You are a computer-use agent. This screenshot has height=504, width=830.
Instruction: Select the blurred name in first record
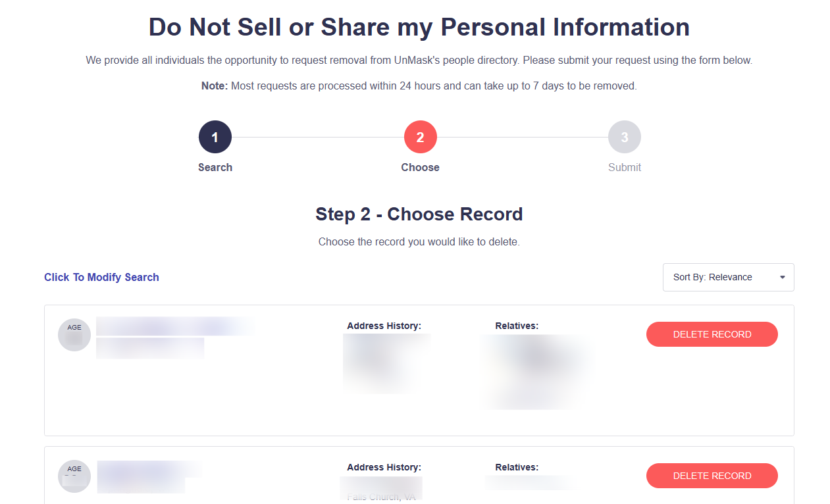[x=174, y=326]
